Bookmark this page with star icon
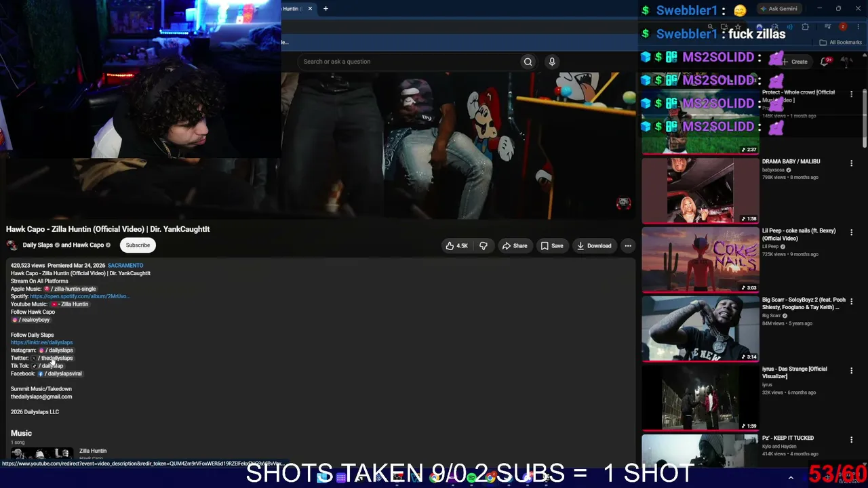 pyautogui.click(x=738, y=27)
